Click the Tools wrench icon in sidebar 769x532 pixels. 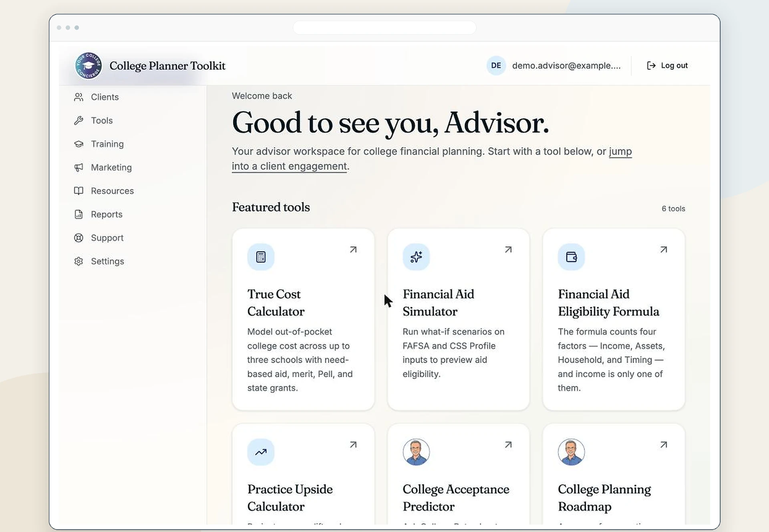79,120
